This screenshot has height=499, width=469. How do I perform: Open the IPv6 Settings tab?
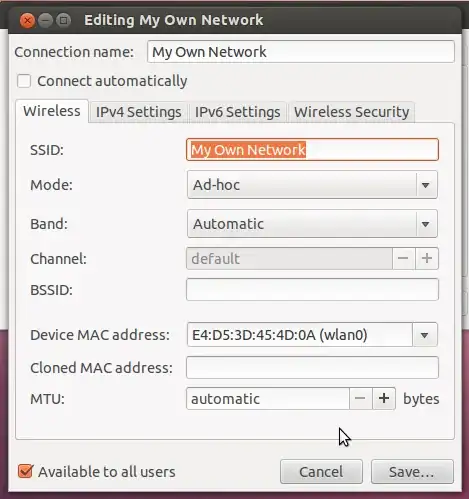[237, 112]
